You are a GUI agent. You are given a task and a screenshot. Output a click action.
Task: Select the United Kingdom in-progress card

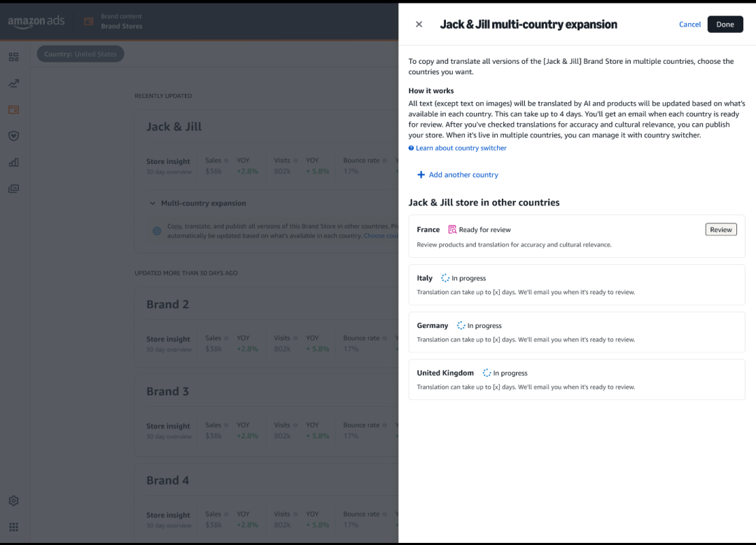(576, 380)
